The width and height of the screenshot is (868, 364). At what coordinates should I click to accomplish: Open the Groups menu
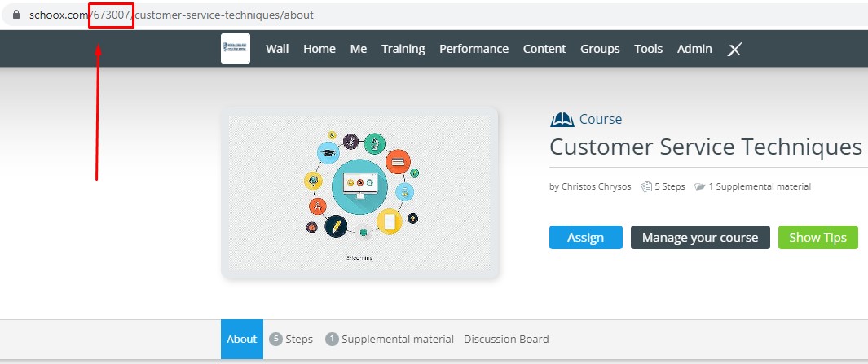[600, 49]
